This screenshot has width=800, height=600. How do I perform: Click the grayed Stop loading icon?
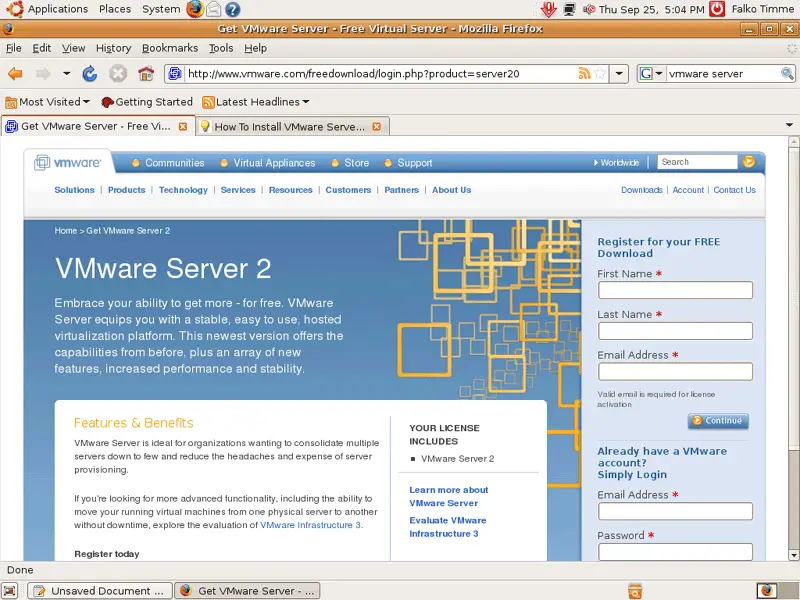click(x=118, y=74)
